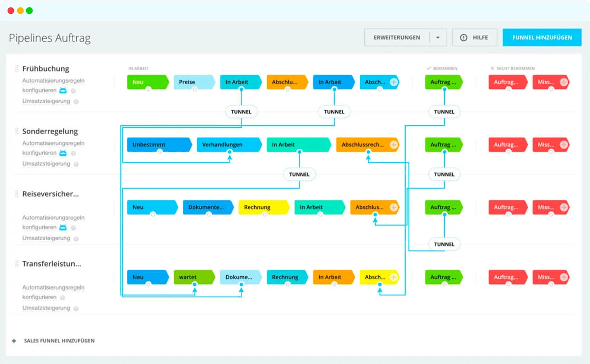This screenshot has width=590, height=364.
Task: Add a stage after Abschlussrech... in Sonderregelung
Action: [x=394, y=145]
